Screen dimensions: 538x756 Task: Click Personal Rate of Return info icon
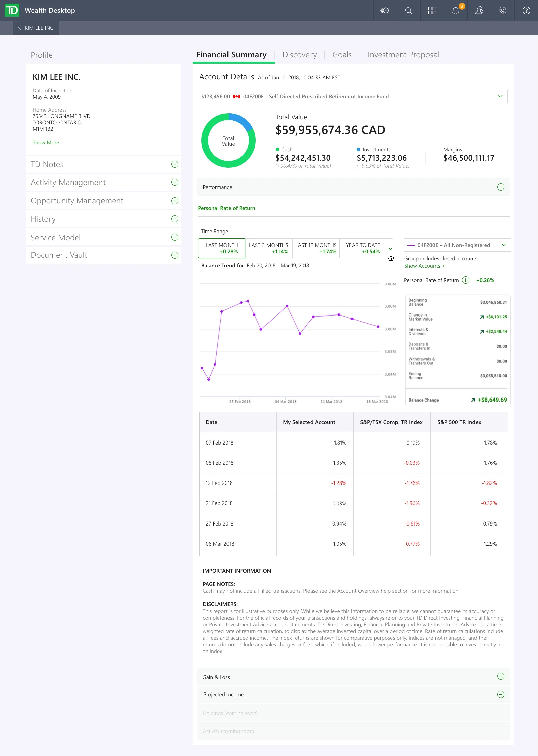tap(466, 280)
